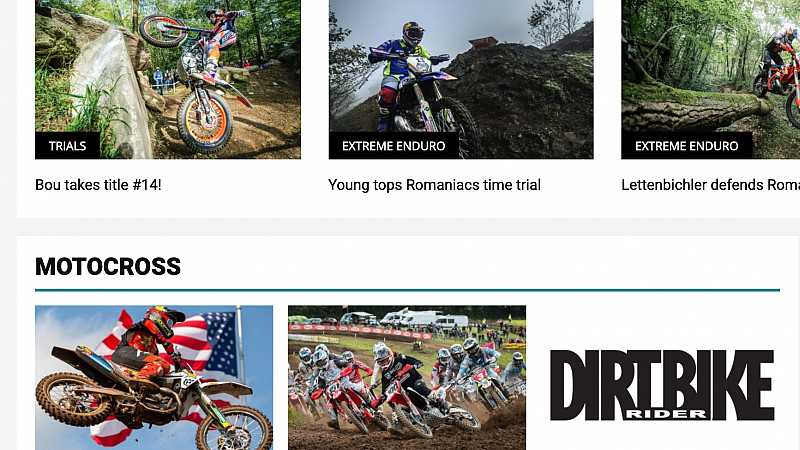This screenshot has width=800, height=450.
Task: Click the Dirt Bike Rider logo
Action: click(662, 385)
